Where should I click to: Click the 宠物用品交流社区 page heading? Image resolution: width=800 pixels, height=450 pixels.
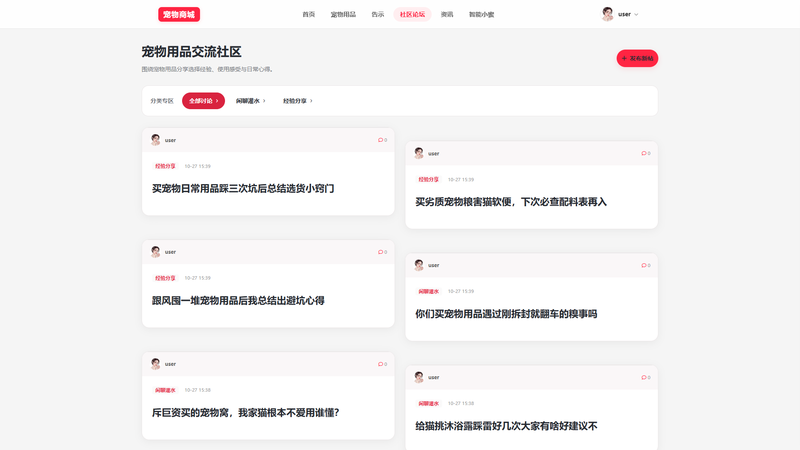pos(191,52)
